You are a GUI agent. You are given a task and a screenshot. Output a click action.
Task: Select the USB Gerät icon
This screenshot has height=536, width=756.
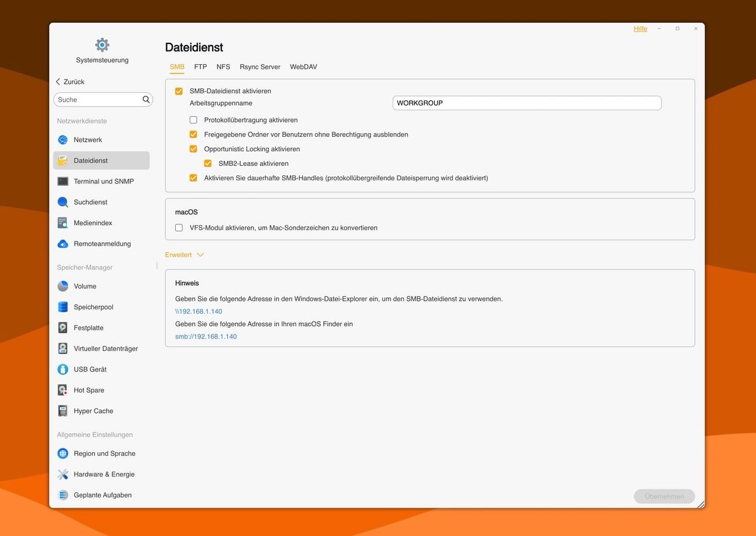[x=63, y=370]
